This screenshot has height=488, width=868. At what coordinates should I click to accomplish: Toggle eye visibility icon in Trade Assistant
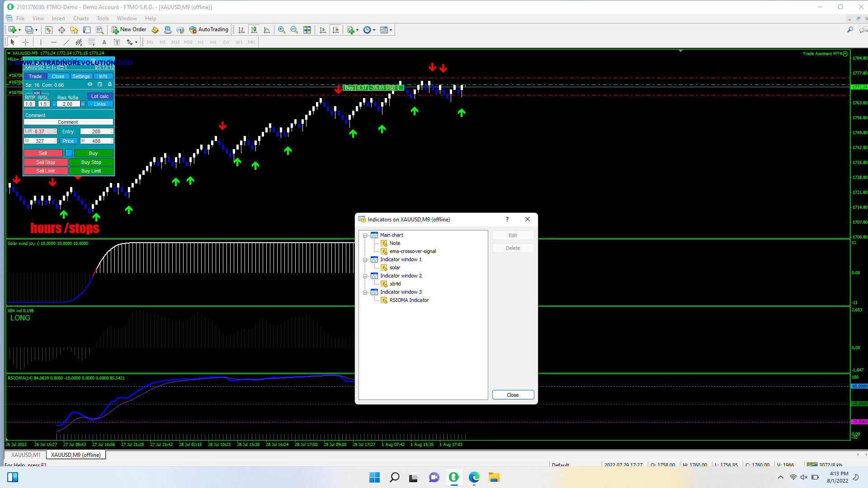click(x=90, y=84)
